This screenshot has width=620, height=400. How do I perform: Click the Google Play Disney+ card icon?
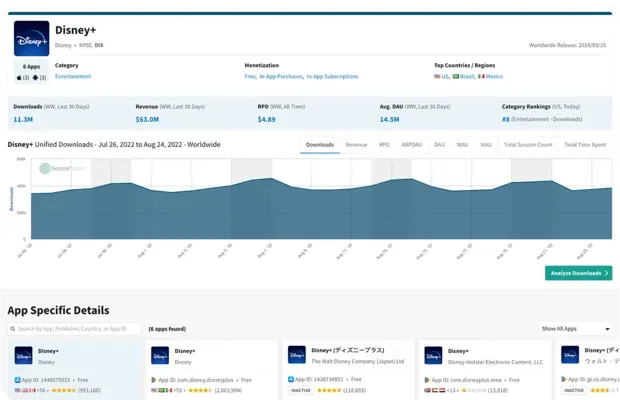click(160, 355)
